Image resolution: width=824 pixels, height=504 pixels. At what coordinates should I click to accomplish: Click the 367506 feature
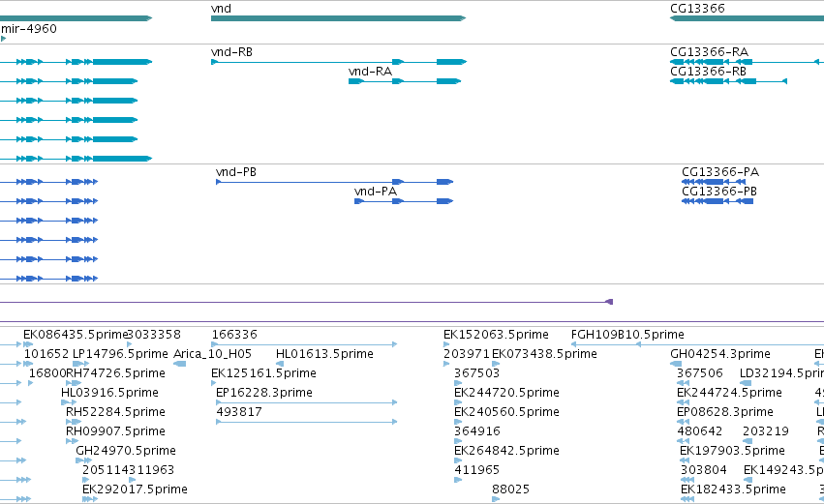[683, 383]
